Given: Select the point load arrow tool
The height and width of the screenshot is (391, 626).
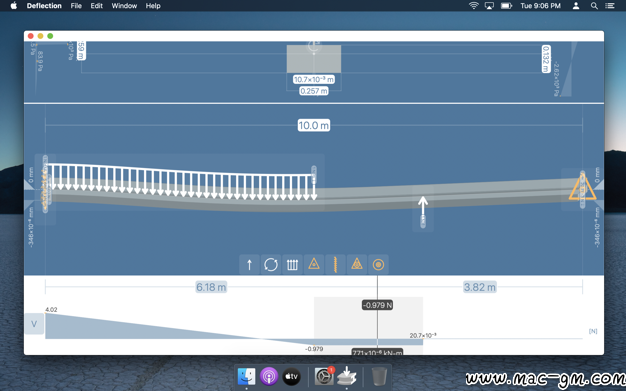Looking at the screenshot, I should click(x=249, y=265).
